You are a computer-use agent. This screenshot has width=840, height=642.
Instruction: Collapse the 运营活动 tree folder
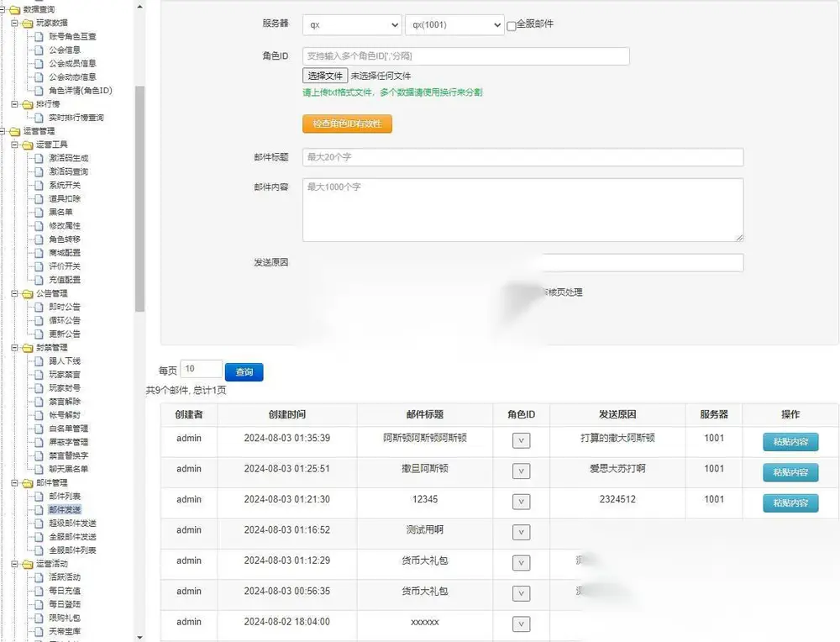(15, 564)
